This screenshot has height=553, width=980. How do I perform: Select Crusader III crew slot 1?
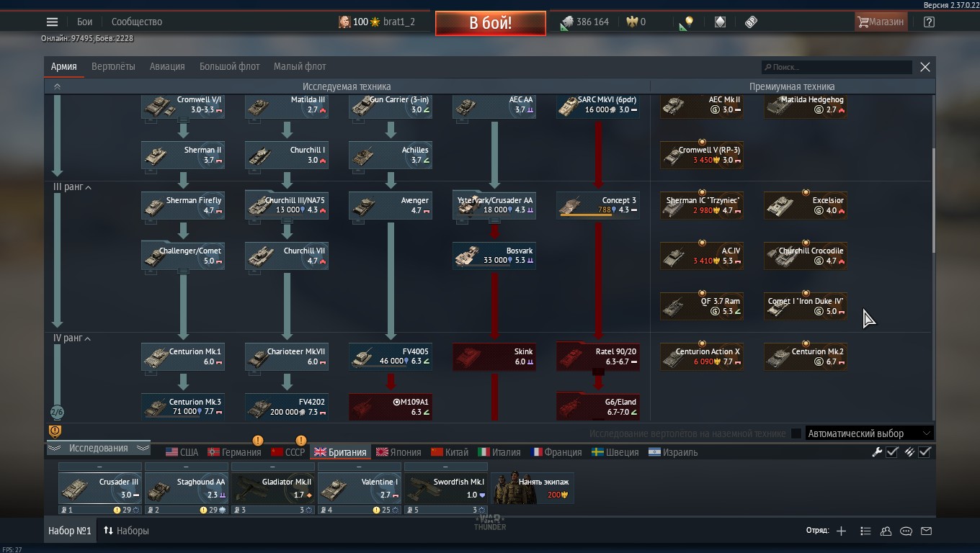point(100,489)
